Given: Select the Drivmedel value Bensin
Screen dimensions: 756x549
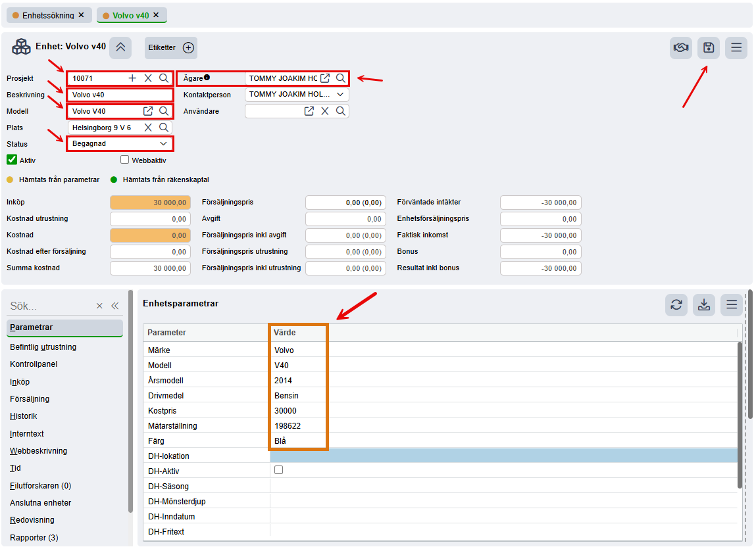Looking at the screenshot, I should coord(286,395).
